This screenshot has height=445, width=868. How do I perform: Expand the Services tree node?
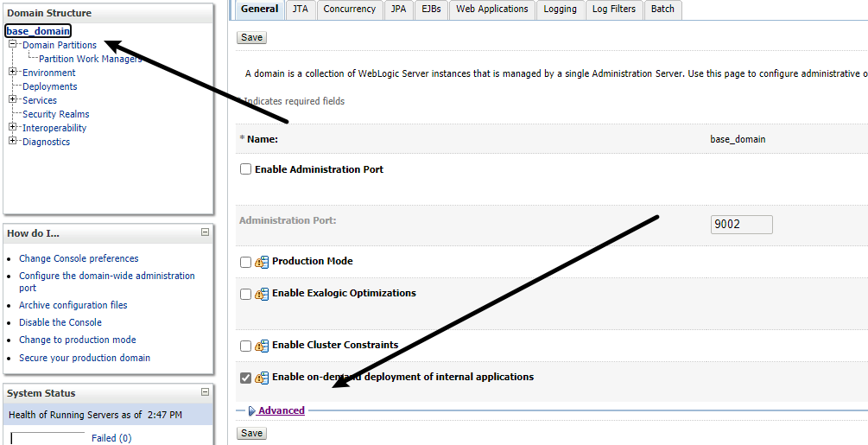[13, 99]
